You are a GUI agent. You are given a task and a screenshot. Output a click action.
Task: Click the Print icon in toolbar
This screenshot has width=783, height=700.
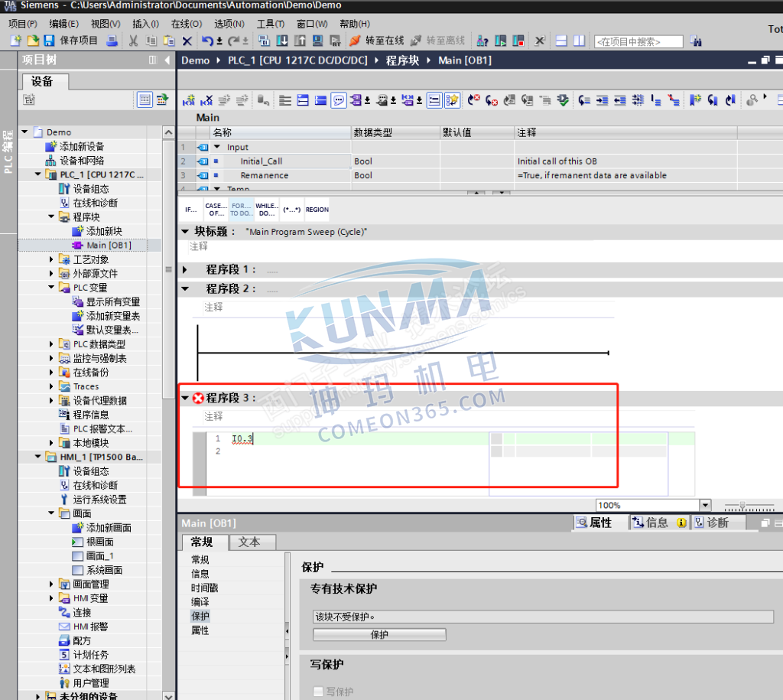coord(112,41)
